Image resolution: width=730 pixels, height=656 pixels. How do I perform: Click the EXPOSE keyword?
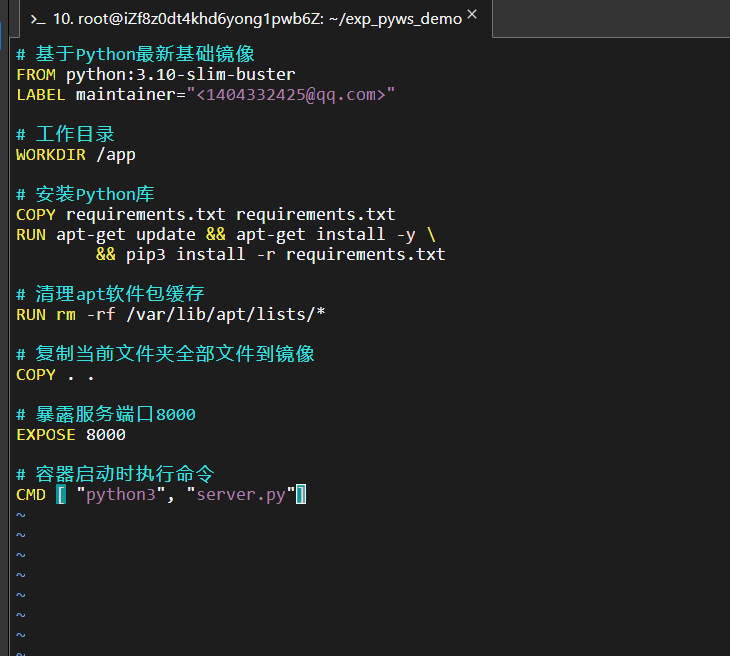pos(46,435)
